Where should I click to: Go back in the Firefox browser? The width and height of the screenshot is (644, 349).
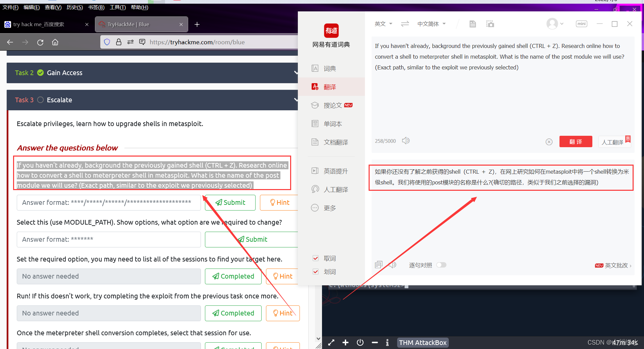10,42
